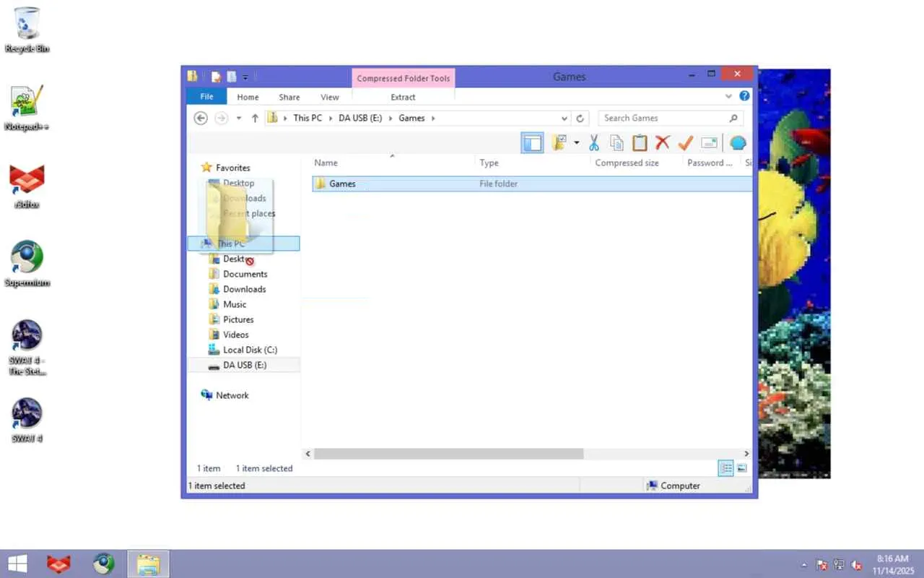Screen dimensions: 924x578
Task: Open Customize Quick Access Toolbar dropdown
Action: pos(245,77)
